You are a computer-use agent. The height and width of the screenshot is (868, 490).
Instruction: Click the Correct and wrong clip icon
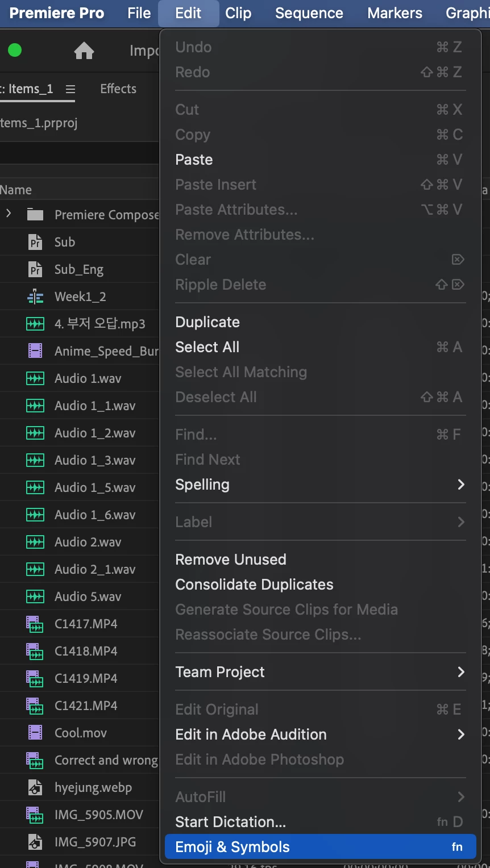(35, 760)
